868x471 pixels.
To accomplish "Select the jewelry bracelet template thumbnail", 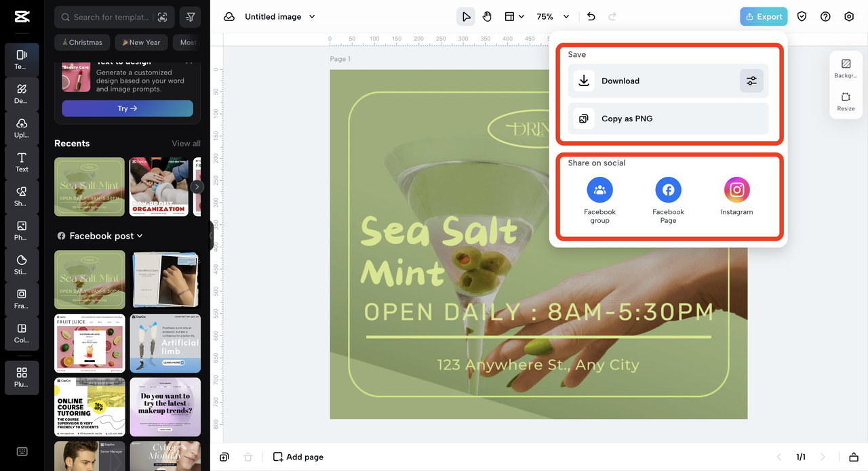I will coord(165,280).
